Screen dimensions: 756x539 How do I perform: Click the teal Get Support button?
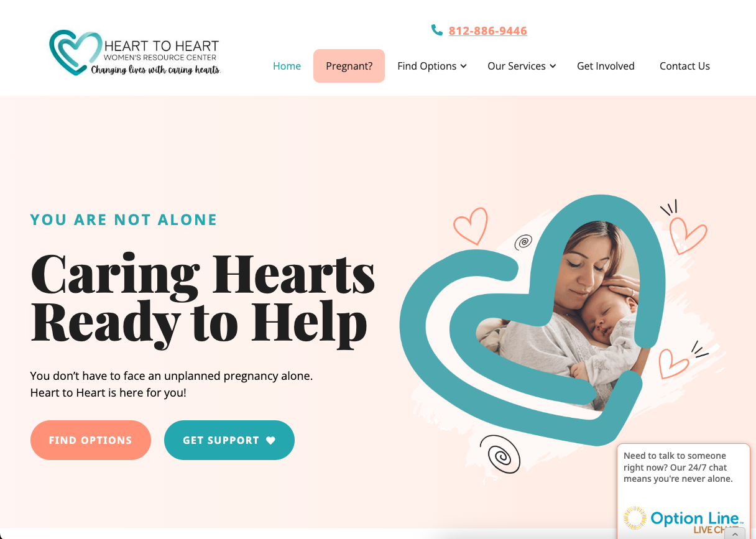pos(229,440)
